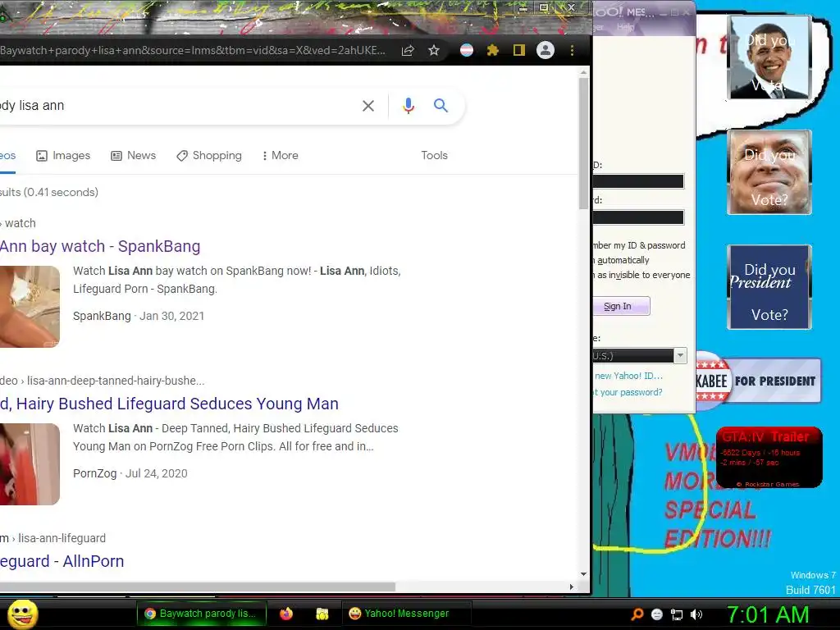Click the vertical scrollbar thumb in Chrome

[583, 144]
